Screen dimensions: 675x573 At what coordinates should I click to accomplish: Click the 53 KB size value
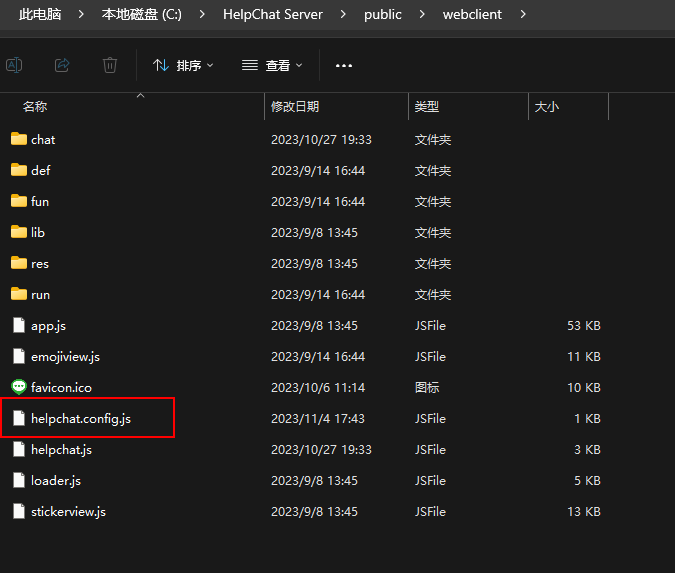tap(584, 325)
